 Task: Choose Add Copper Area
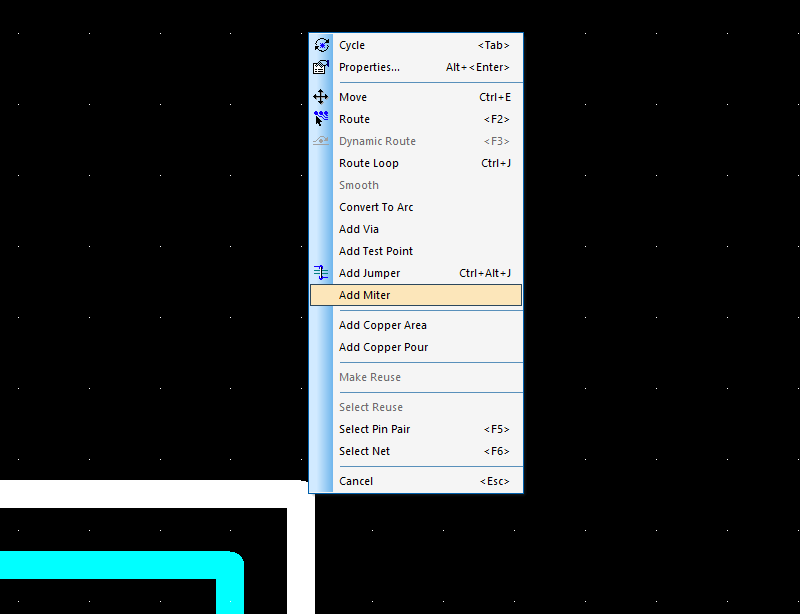[383, 325]
